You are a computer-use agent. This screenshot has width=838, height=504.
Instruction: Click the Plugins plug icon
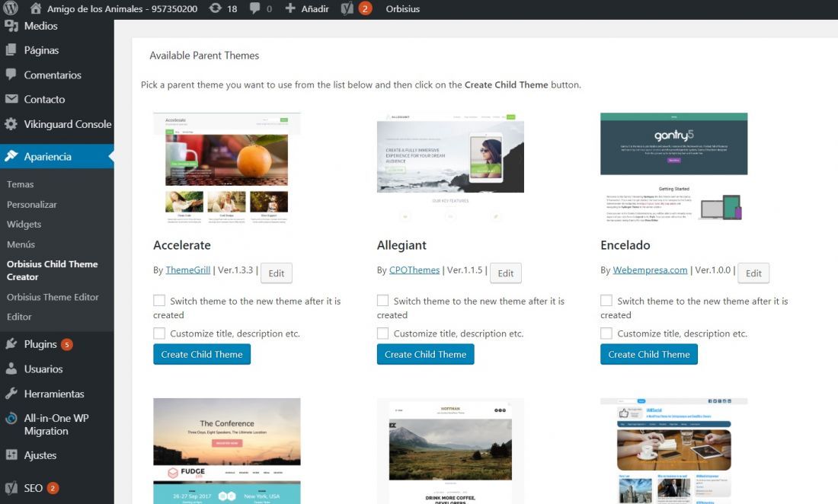pyautogui.click(x=11, y=344)
